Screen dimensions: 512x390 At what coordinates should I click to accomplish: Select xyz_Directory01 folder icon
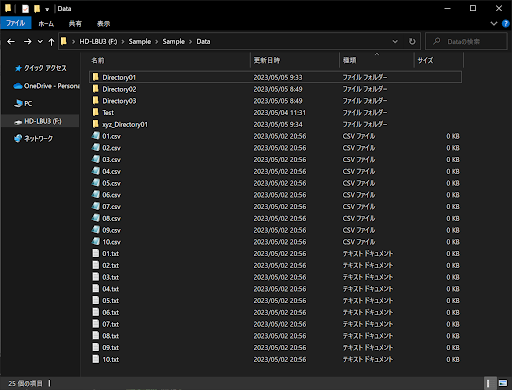pyautogui.click(x=96, y=124)
